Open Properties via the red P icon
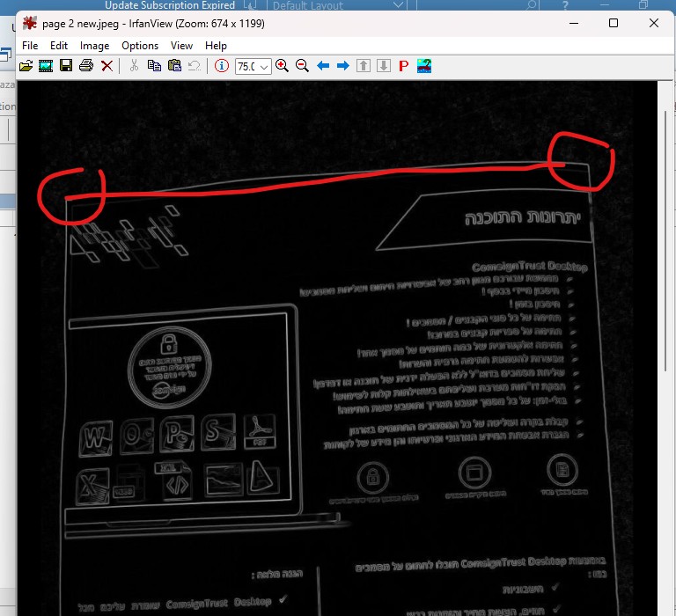The image size is (676, 616). pos(404,66)
